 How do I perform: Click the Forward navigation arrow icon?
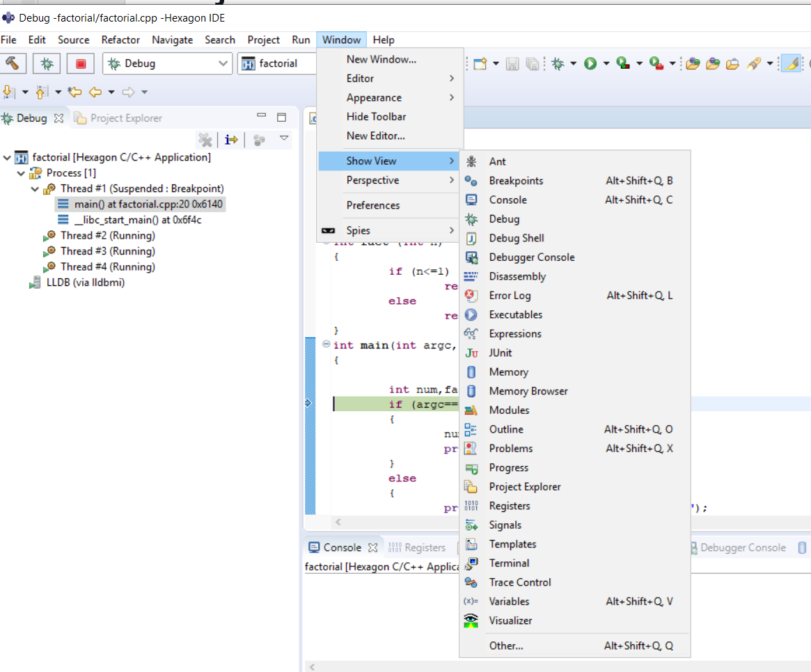(x=128, y=92)
